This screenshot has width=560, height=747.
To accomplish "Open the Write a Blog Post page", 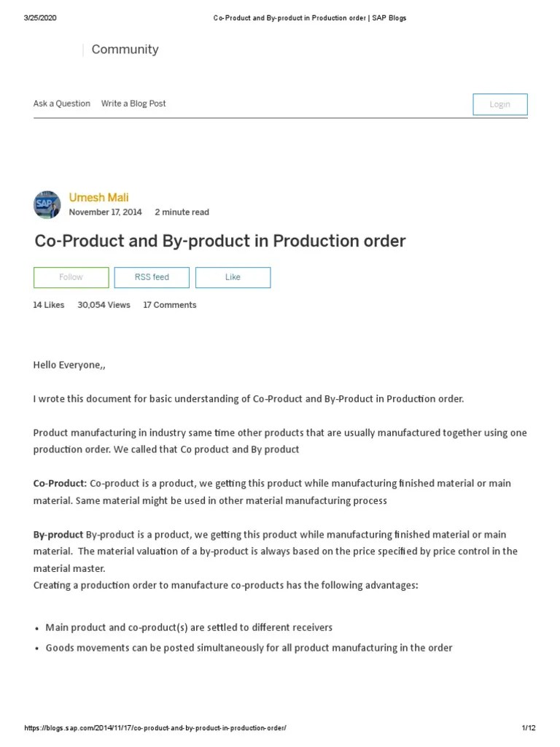I will (133, 103).
